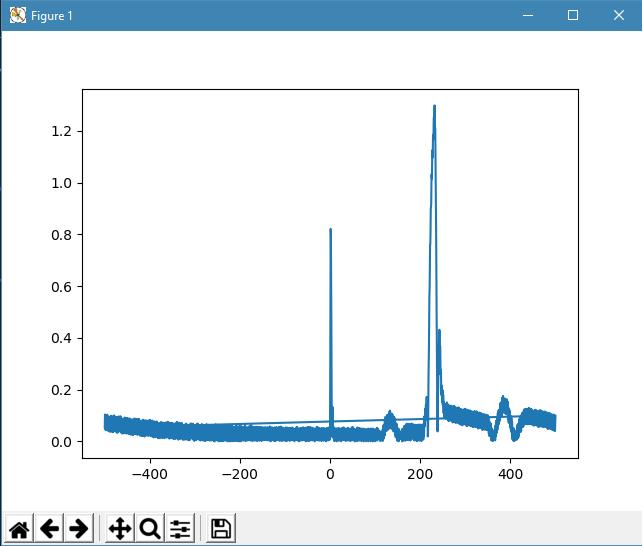The width and height of the screenshot is (643, 546).
Task: Click the x-axis tick label −200
Action: (x=240, y=474)
